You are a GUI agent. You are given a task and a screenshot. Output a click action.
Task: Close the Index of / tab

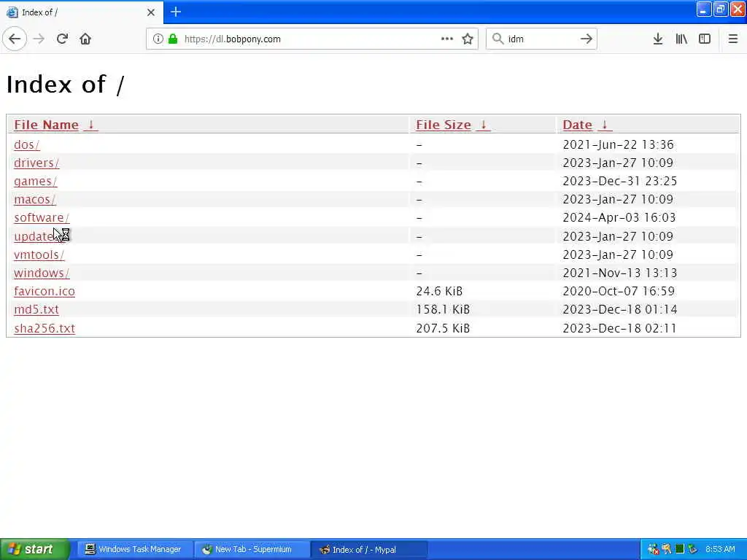pyautogui.click(x=151, y=12)
